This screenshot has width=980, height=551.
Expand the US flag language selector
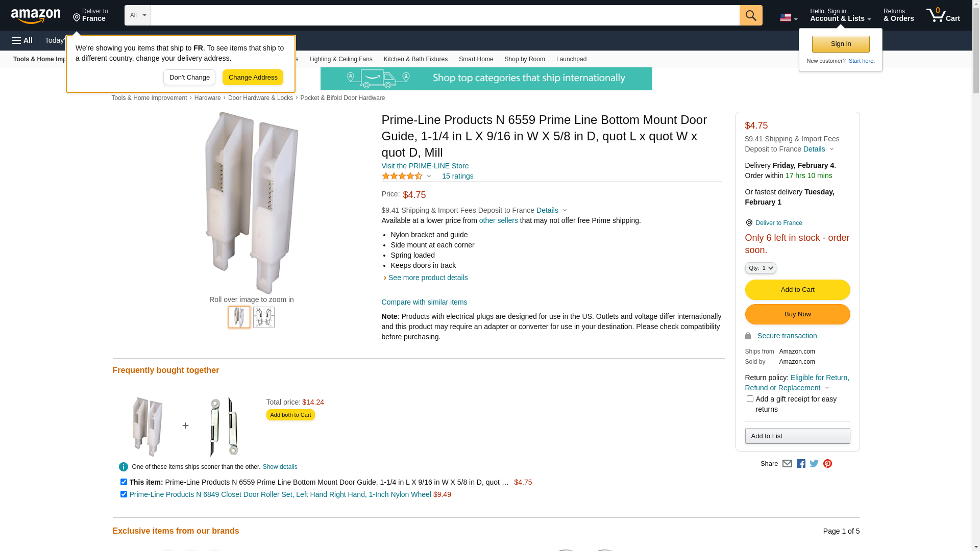tap(789, 18)
